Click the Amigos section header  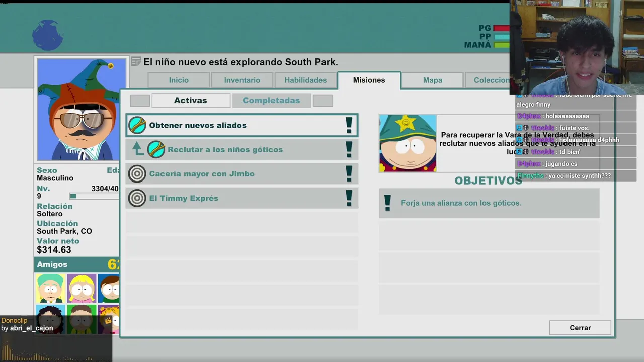pos(76,264)
